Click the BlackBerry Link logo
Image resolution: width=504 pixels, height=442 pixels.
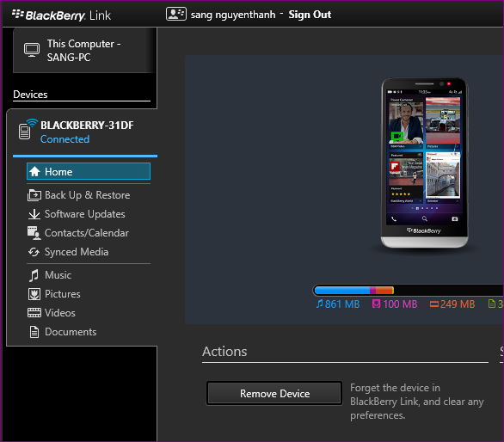click(x=61, y=15)
